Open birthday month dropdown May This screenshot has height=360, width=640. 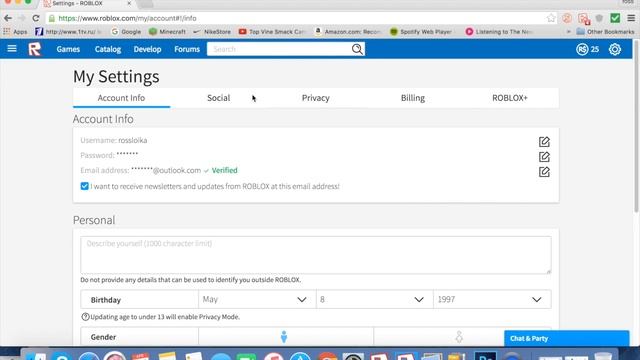(257, 299)
